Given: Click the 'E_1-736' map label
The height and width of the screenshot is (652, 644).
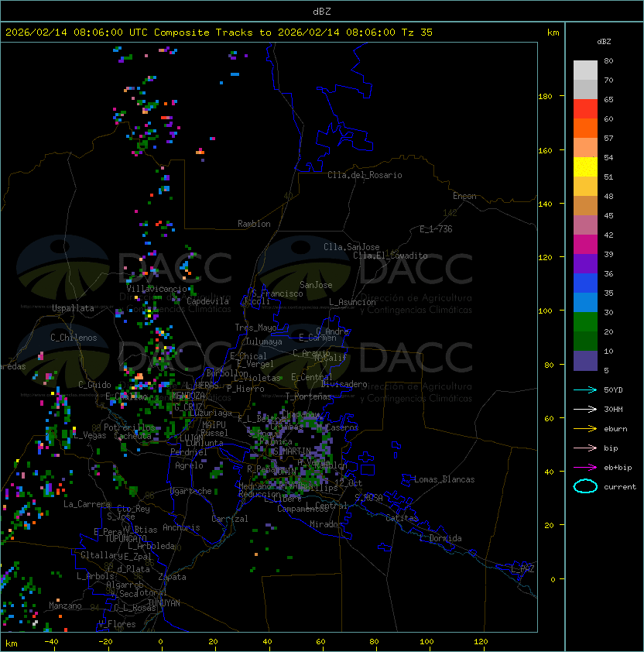Looking at the screenshot, I should point(436,229).
